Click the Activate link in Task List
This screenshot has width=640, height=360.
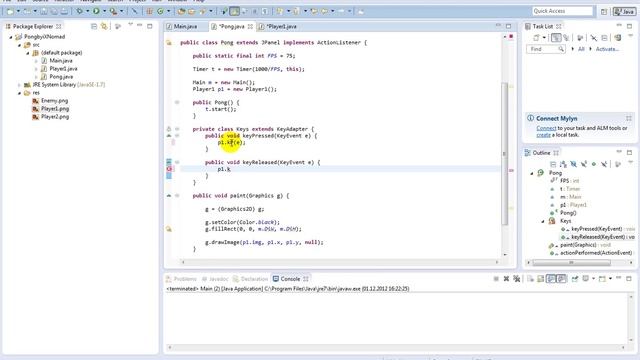[x=607, y=49]
